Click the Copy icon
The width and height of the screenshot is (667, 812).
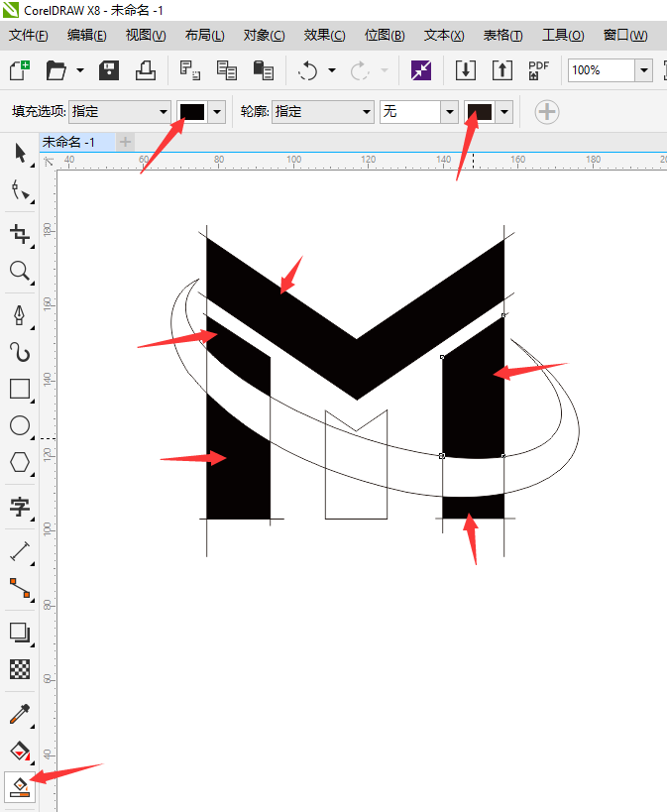[x=226, y=70]
